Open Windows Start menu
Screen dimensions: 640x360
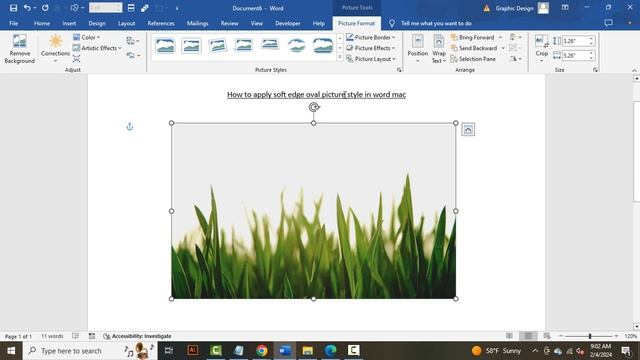pos(11,351)
